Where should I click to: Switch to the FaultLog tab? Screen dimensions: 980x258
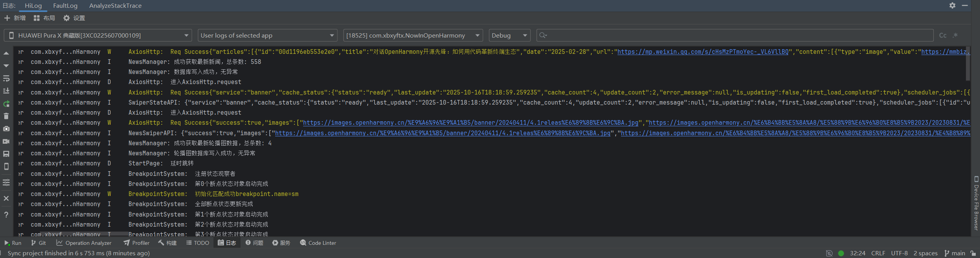click(x=65, y=6)
